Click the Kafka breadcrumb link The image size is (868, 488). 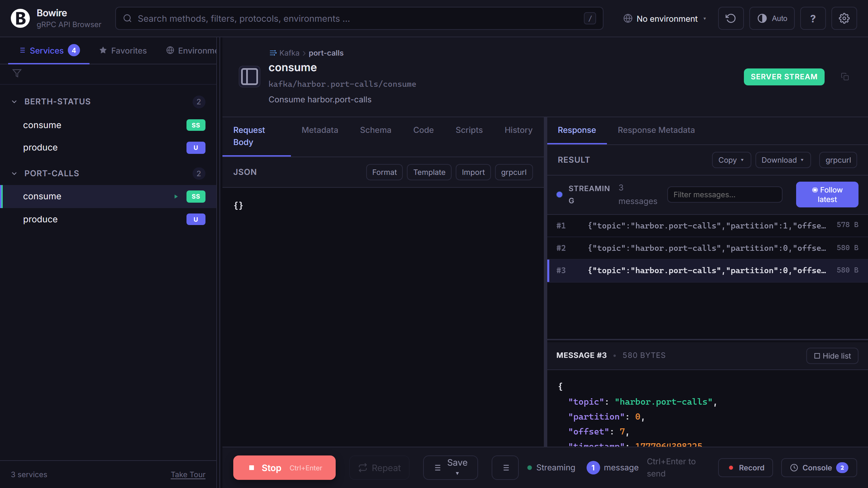289,53
